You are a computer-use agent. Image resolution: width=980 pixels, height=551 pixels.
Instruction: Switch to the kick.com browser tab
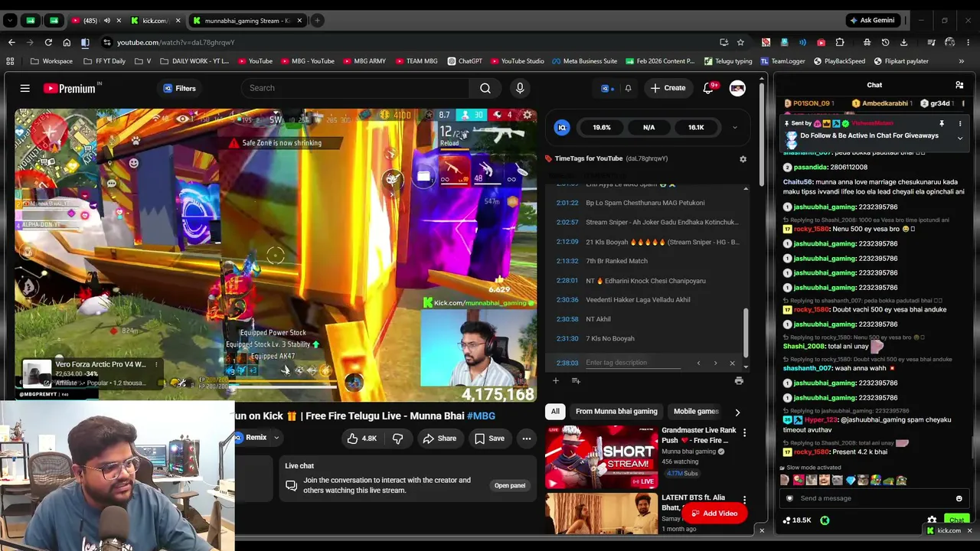coord(155,21)
